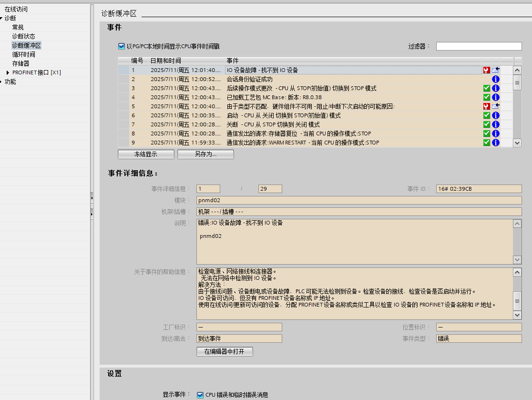The image size is (532, 400).
Task: Expand the PROFINET 接口 [X1] tree node
Action: pyautogui.click(x=8, y=72)
